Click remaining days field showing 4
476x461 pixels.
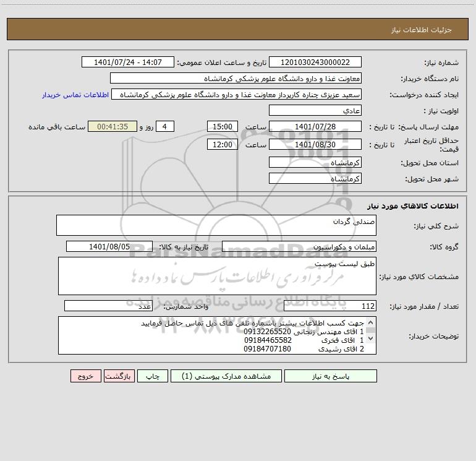coord(165,126)
